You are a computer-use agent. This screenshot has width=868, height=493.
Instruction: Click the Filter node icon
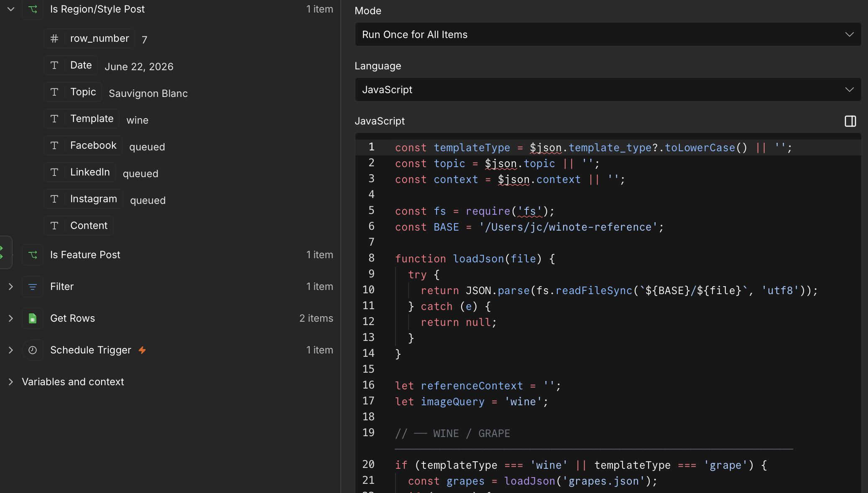pyautogui.click(x=33, y=287)
